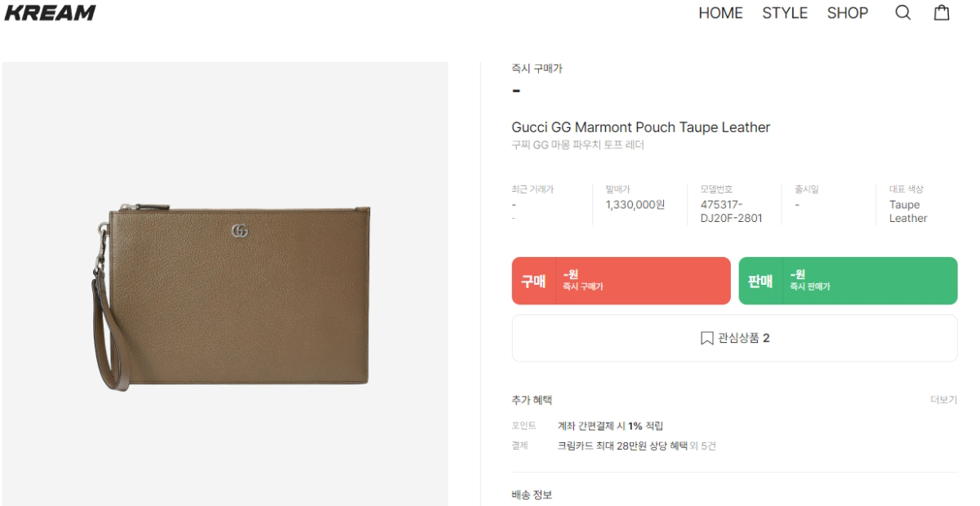Click the KREAM logo
980x506 pixels.
pyautogui.click(x=50, y=12)
